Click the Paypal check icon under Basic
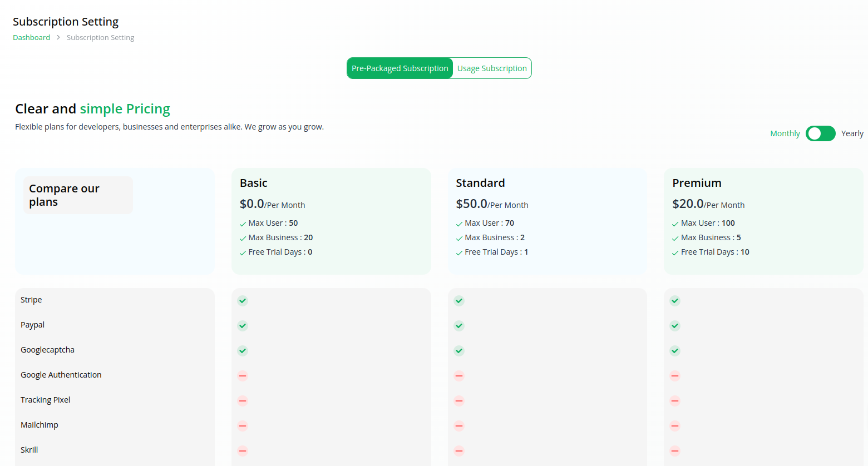The width and height of the screenshot is (868, 466). pyautogui.click(x=243, y=326)
